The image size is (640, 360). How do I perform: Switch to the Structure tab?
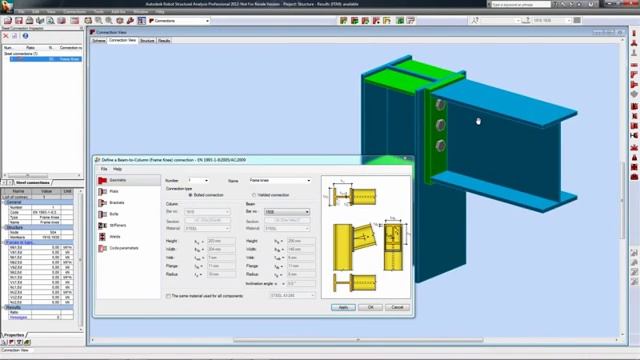point(147,41)
